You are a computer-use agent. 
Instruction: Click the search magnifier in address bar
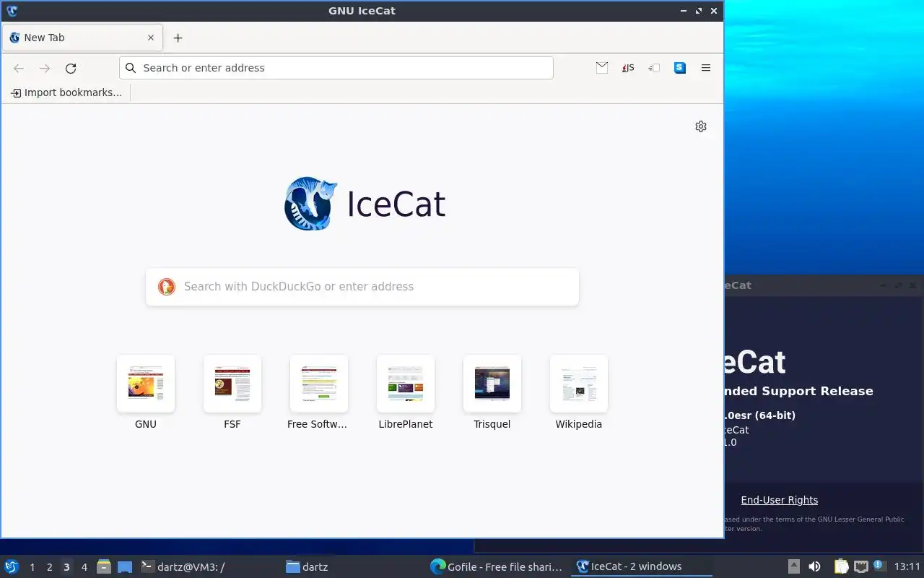pos(131,68)
